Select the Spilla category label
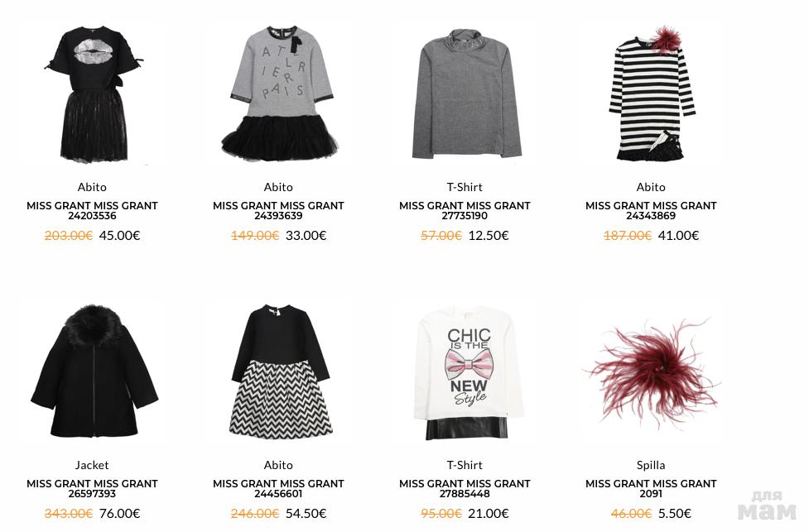The image size is (809, 532). coord(651,465)
